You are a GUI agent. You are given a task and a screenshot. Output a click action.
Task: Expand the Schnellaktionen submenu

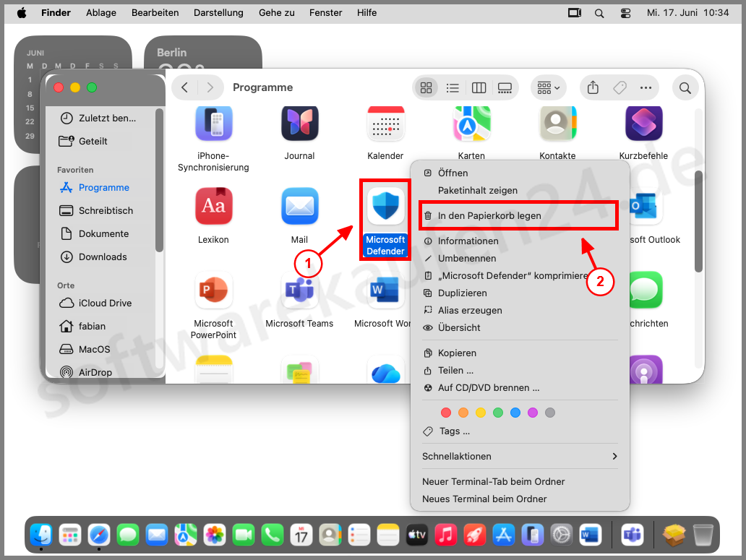[520, 457]
